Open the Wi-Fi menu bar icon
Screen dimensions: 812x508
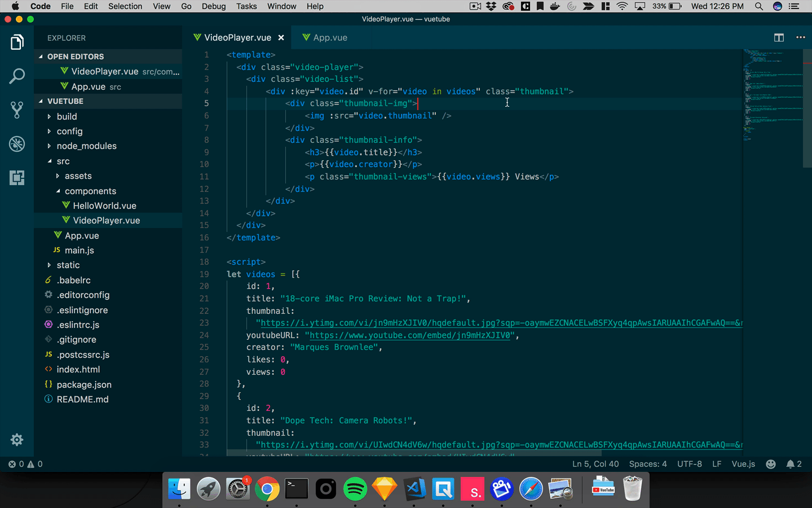coord(621,6)
